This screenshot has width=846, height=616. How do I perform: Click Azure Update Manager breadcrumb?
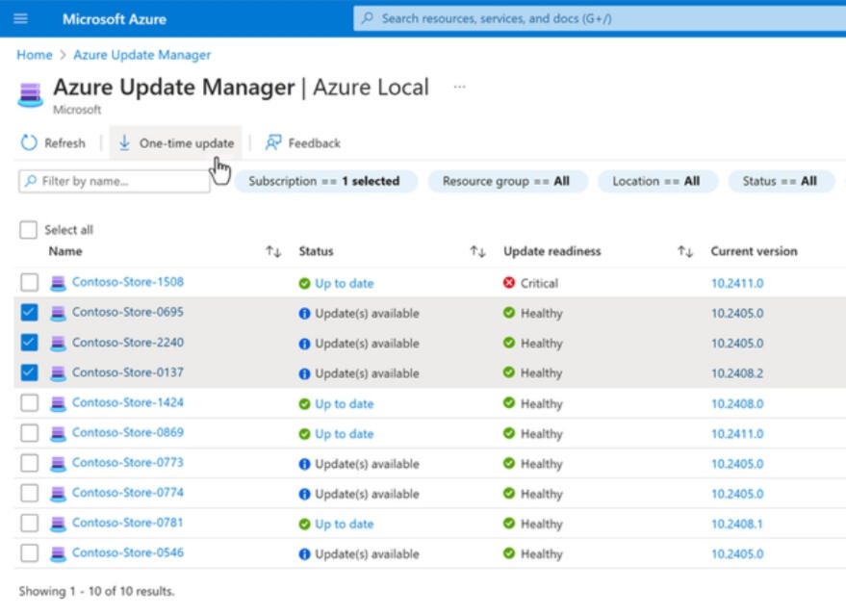pyautogui.click(x=141, y=55)
